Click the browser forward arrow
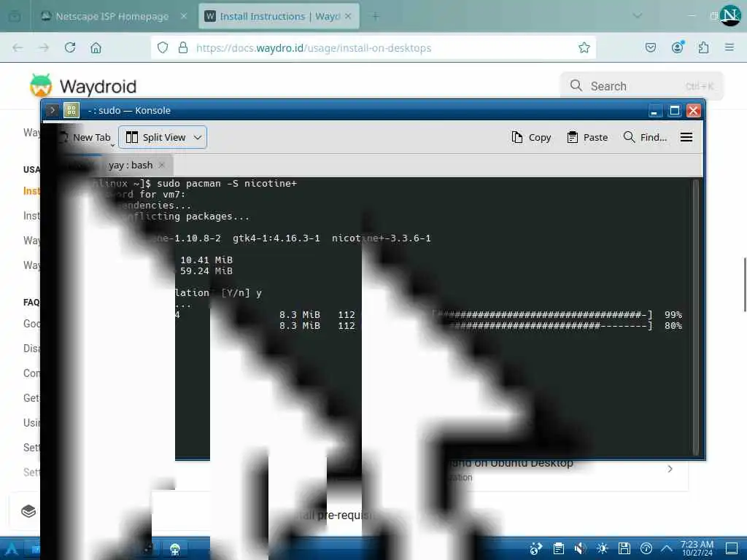The width and height of the screenshot is (747, 560). [x=44, y=47]
